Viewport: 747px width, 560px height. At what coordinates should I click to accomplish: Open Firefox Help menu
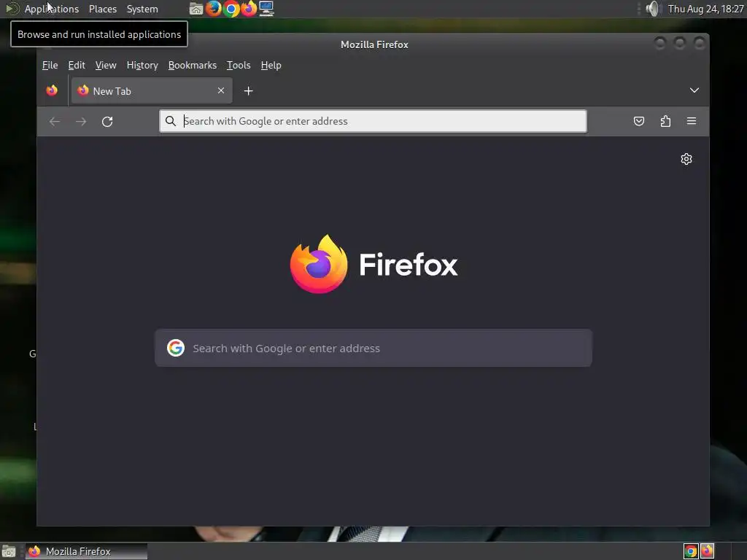271,65
